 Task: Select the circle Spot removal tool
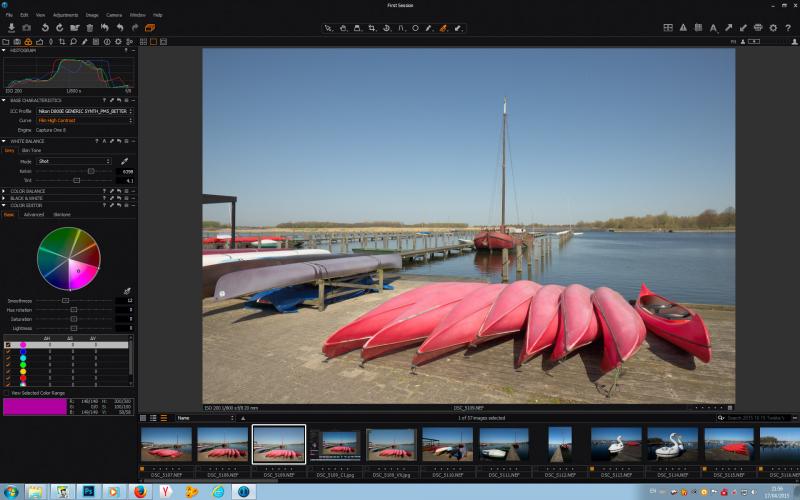(x=415, y=28)
